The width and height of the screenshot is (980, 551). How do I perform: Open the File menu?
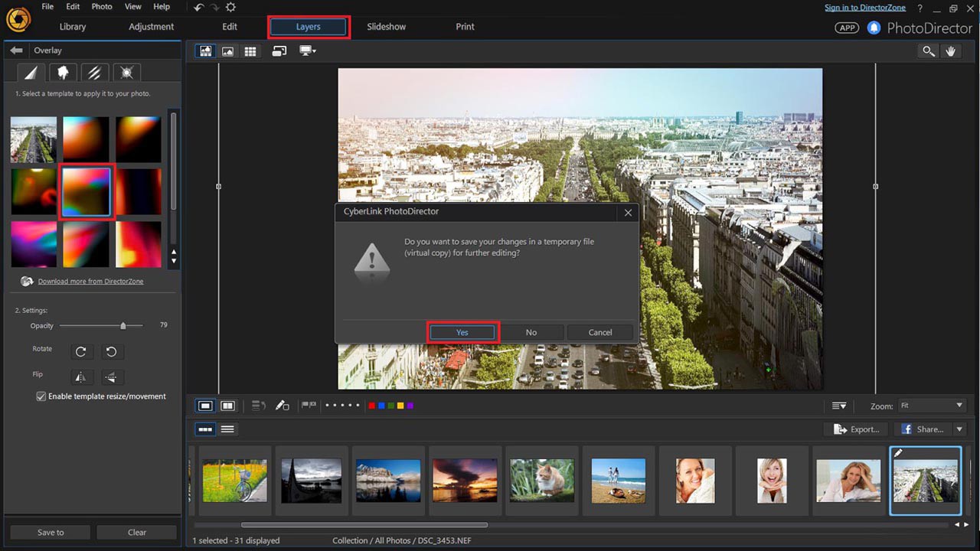tap(47, 6)
